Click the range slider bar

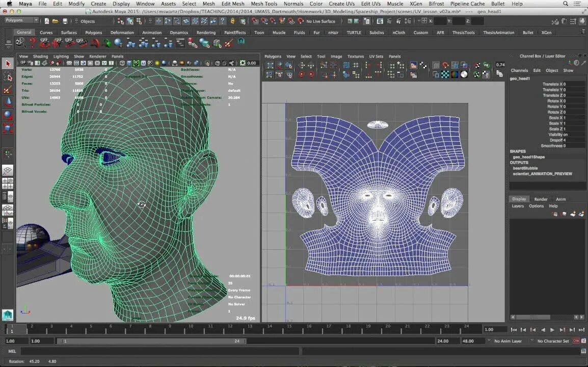[151, 341]
